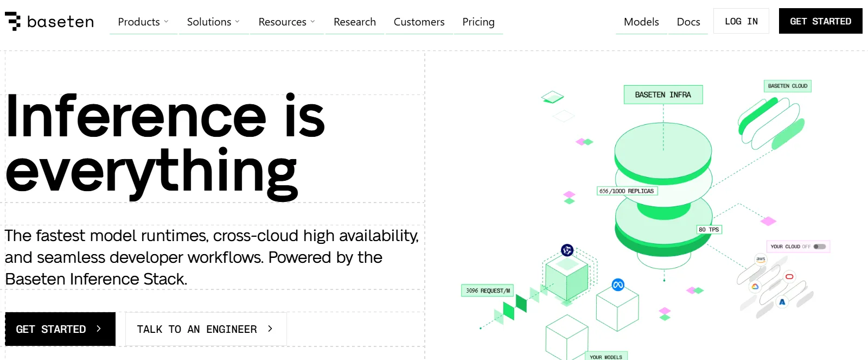This screenshot has width=868, height=360.
Task: Click the Meta model icon
Action: coord(618,285)
